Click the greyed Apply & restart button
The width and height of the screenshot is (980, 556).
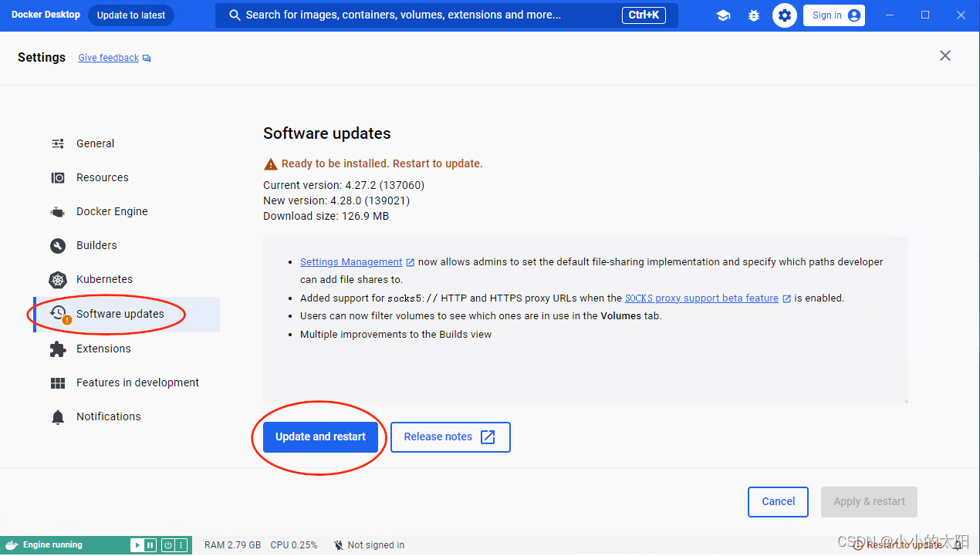pos(870,501)
